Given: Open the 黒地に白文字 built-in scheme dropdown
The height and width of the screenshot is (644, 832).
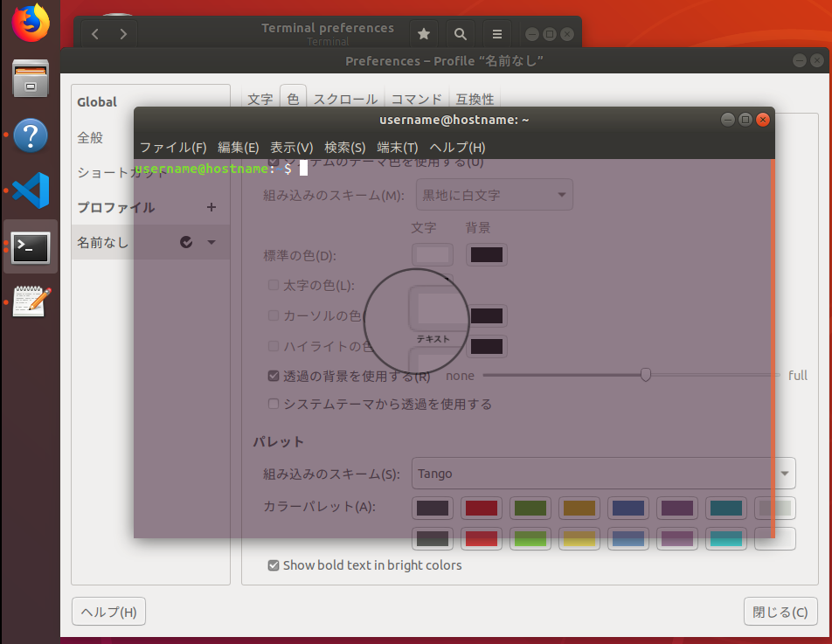Looking at the screenshot, I should coord(494,195).
